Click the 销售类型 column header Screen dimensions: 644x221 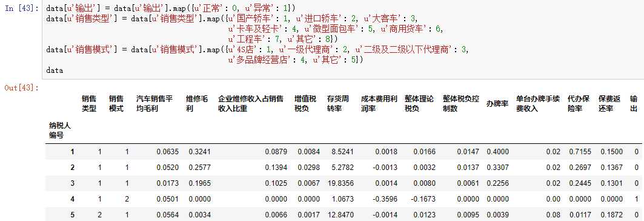pyautogui.click(x=88, y=104)
